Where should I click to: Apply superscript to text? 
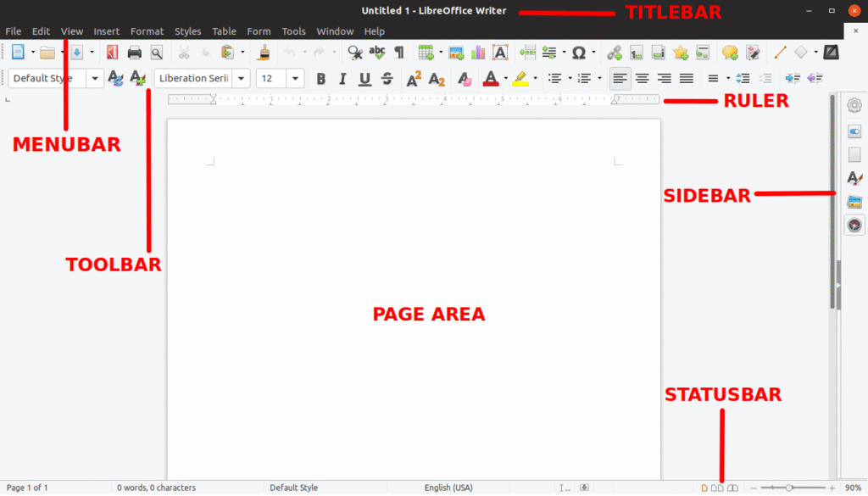[414, 79]
